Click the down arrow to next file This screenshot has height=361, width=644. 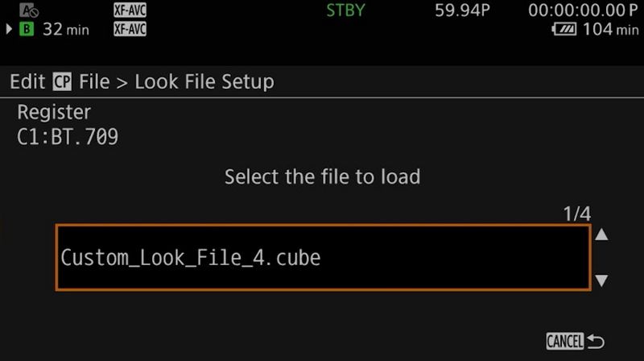[601, 280]
